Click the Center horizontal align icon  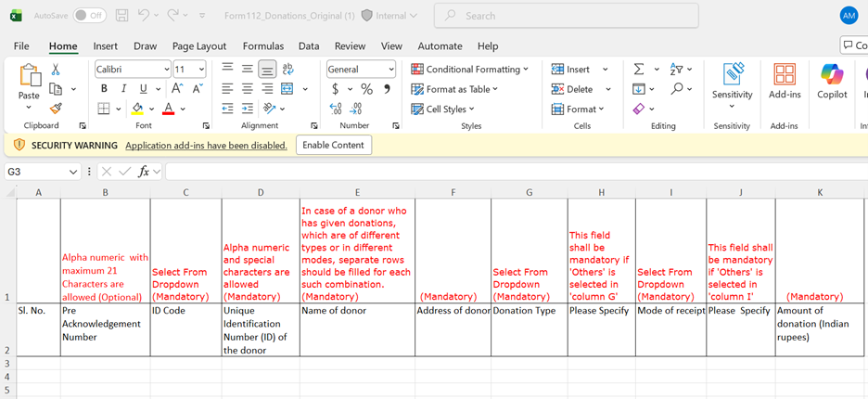(x=248, y=89)
